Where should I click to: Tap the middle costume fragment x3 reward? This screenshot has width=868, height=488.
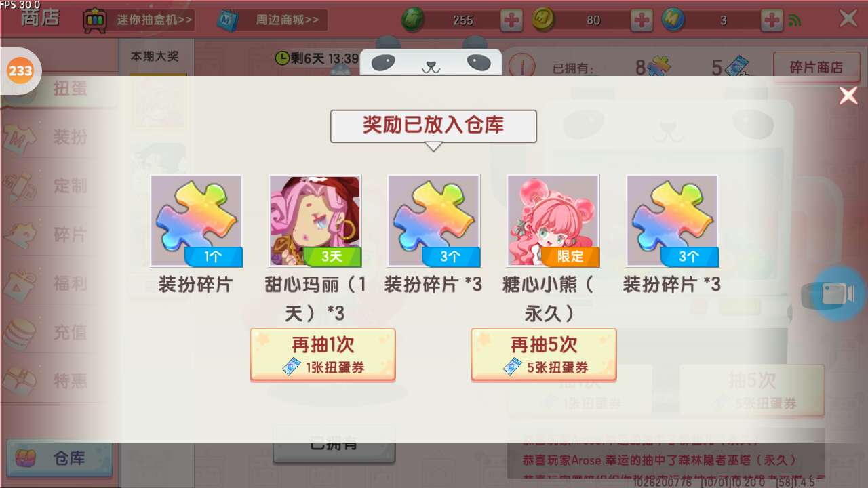click(x=433, y=221)
